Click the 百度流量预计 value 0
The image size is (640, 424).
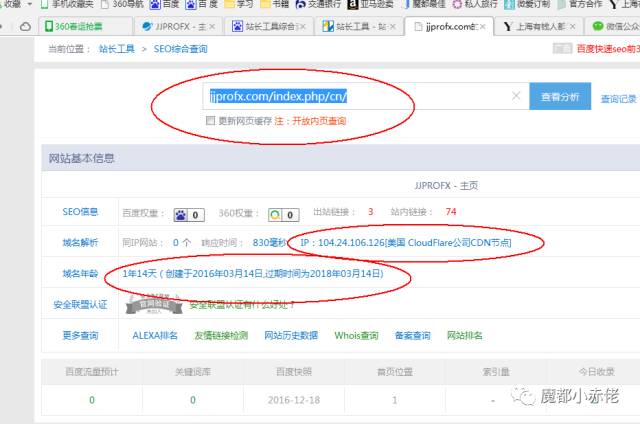click(92, 400)
